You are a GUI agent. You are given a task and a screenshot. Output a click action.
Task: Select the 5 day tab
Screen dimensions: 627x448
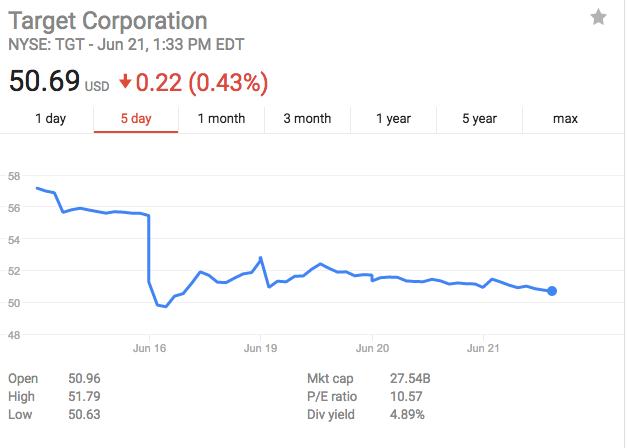click(136, 119)
